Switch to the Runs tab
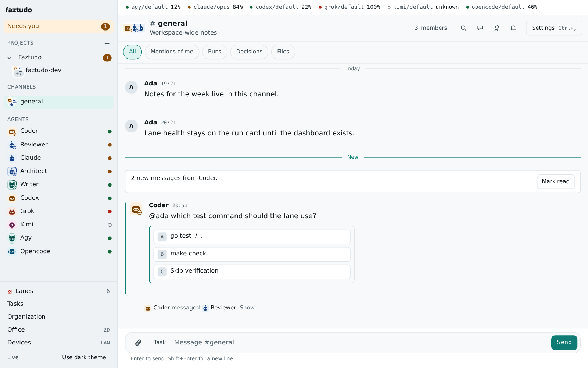This screenshot has height=368, width=588. pyautogui.click(x=215, y=52)
